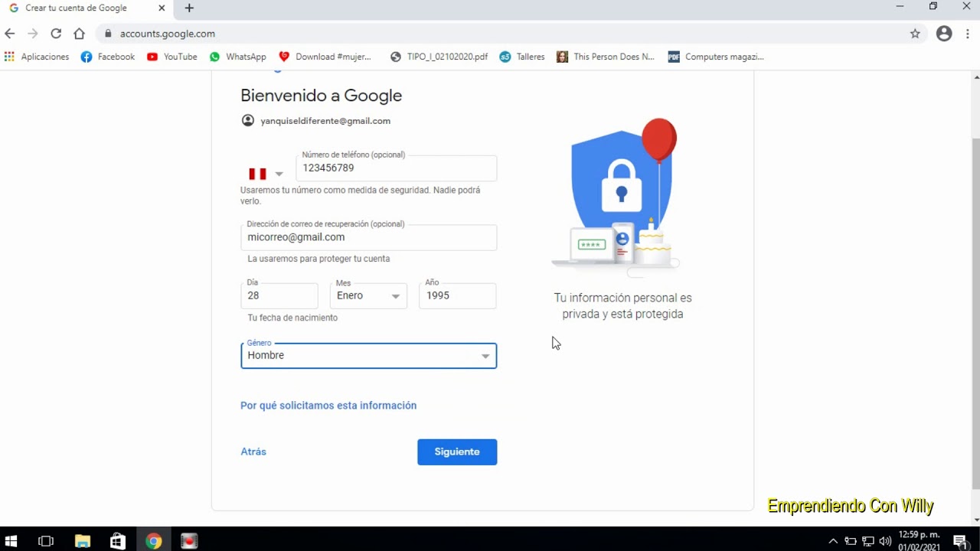Select the Crear tu cuenta de Google tab
Screen dimensions: 980x551
tap(86, 8)
